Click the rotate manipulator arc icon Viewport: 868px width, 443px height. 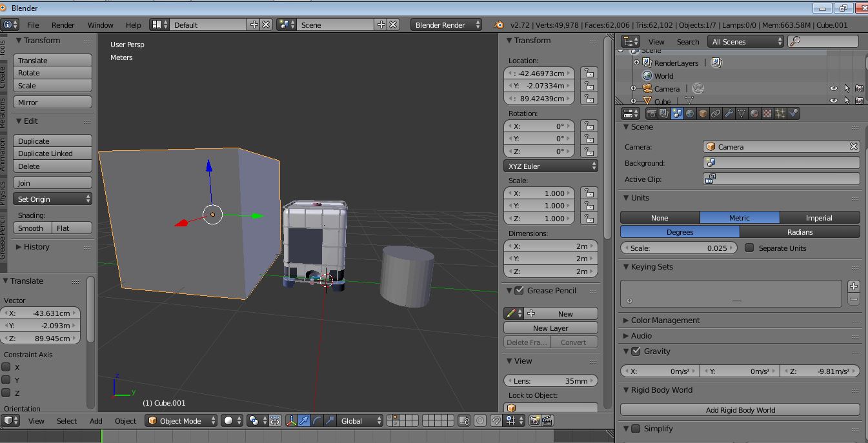(317, 420)
